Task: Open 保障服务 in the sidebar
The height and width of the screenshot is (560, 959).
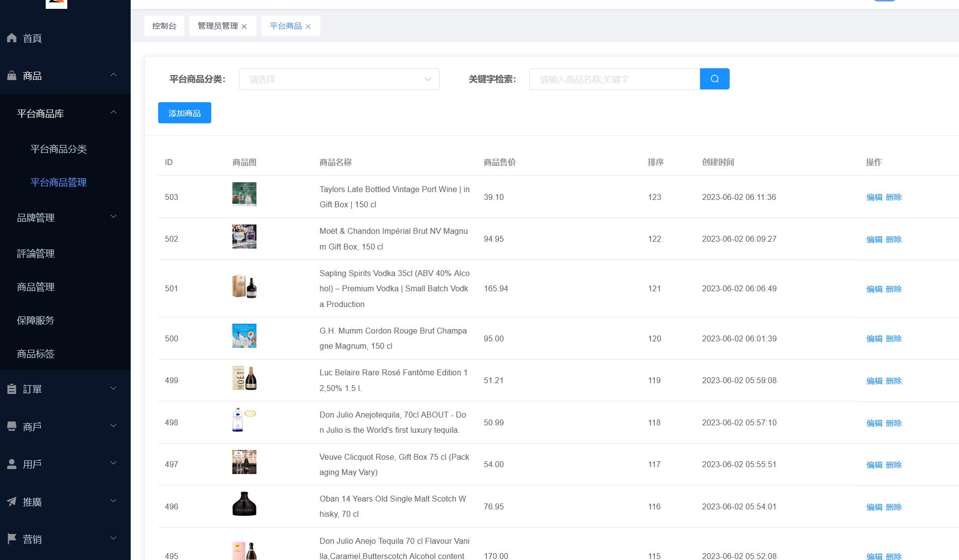Action: click(35, 320)
